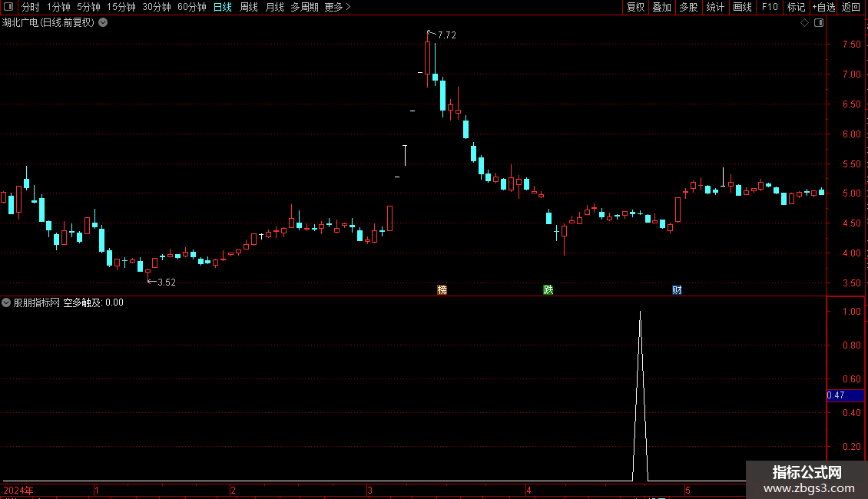
Task: Click 返回 to go back
Action: [x=851, y=7]
